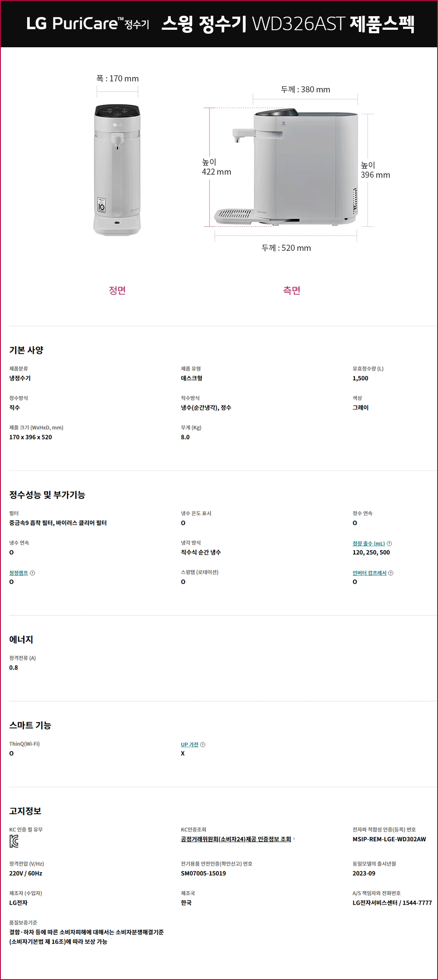The width and height of the screenshot is (438, 980).
Task: Click the help icon beside 인버터 컴프레서
Action: (x=391, y=573)
